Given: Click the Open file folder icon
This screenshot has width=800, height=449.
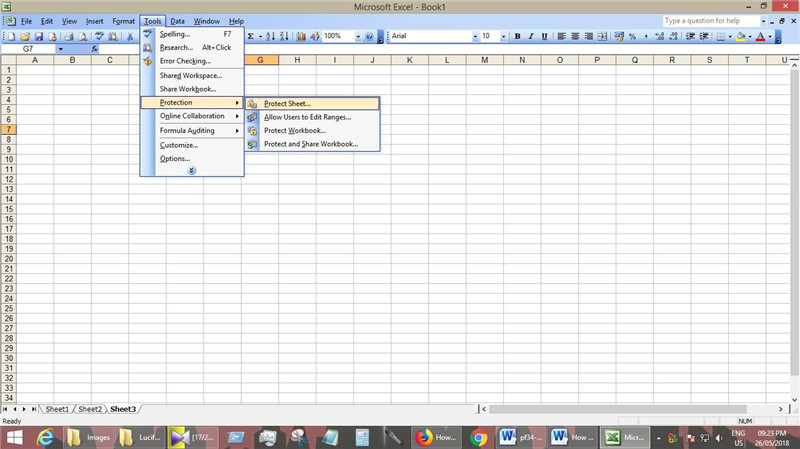Looking at the screenshot, I should click(25, 36).
